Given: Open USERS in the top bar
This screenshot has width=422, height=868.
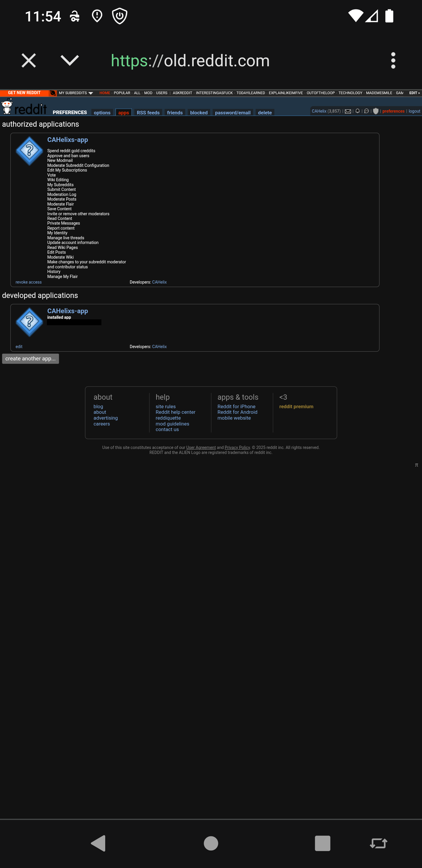Looking at the screenshot, I should (162, 93).
